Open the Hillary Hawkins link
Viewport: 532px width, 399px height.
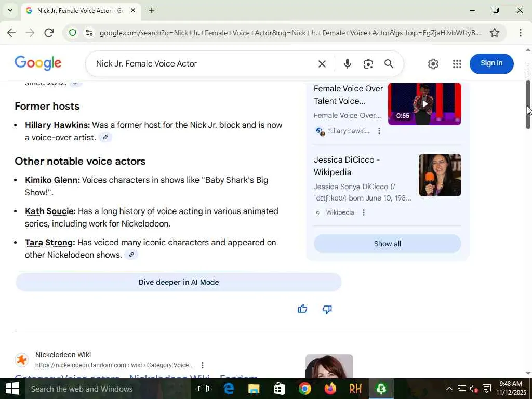pos(57,125)
